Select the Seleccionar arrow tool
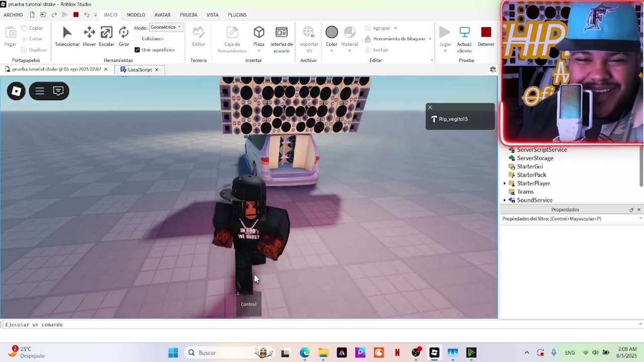The image size is (644, 362). [x=67, y=36]
